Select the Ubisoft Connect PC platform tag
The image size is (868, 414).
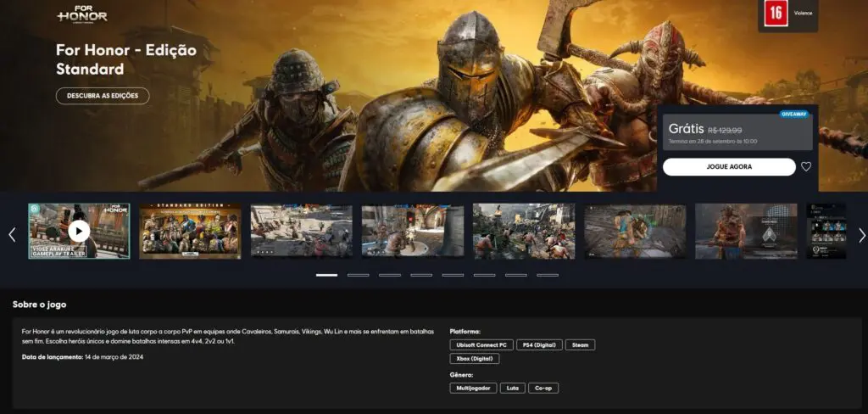point(481,344)
